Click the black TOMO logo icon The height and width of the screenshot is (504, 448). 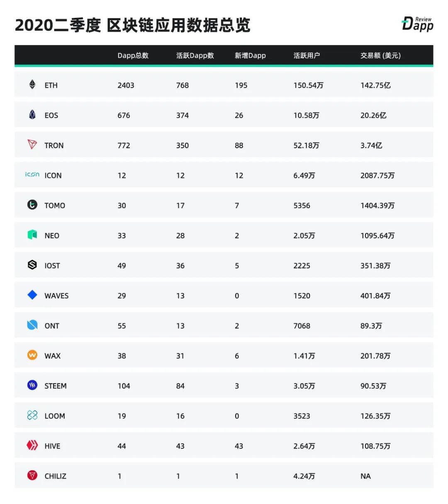point(32,205)
